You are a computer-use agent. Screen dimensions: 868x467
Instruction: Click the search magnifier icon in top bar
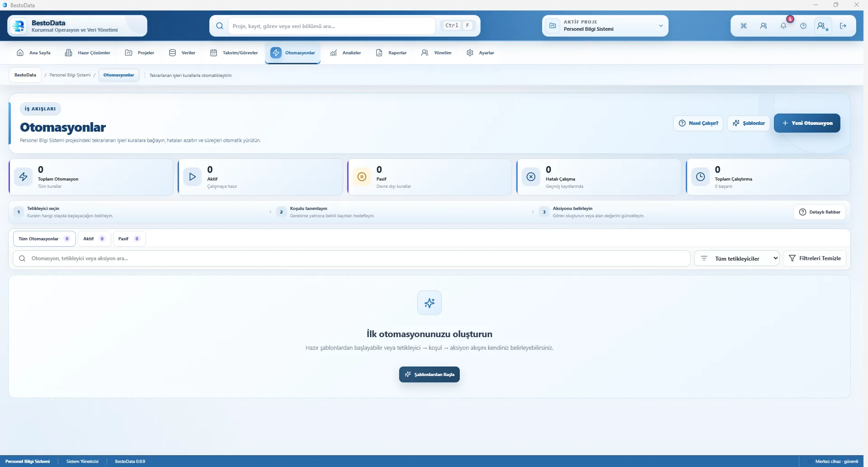[x=220, y=26]
